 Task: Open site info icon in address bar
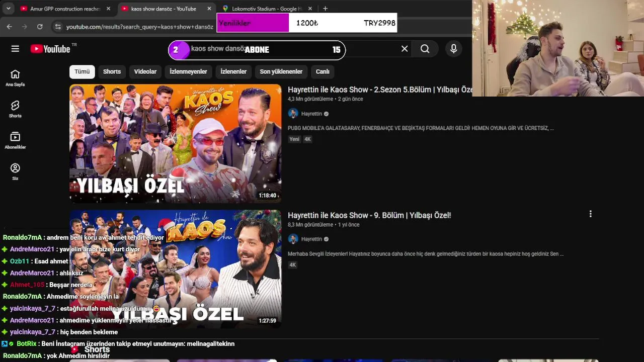coord(57,26)
